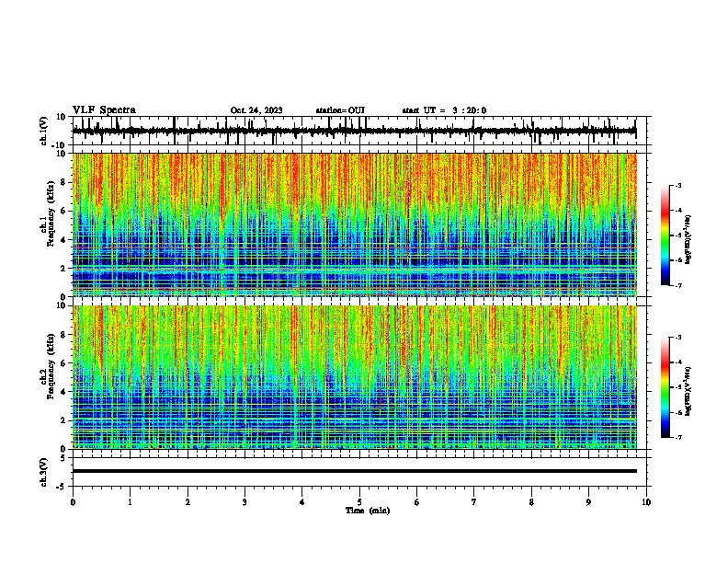
Task: Click the time axis tick label "1"
Action: (130, 502)
